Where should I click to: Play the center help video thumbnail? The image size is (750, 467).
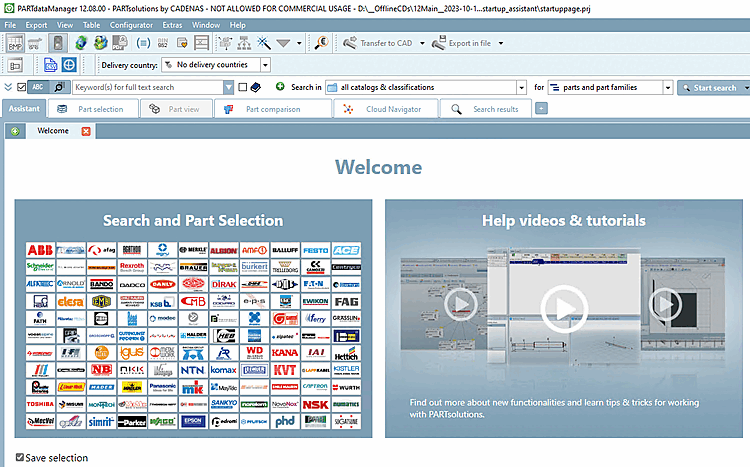click(x=564, y=308)
